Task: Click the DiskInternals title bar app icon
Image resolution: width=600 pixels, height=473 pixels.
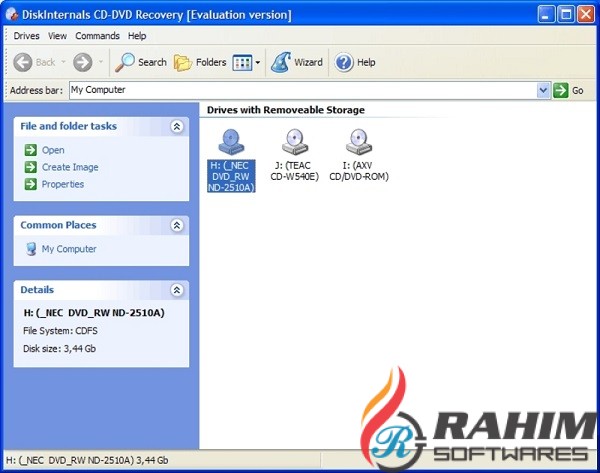Action: (x=12, y=15)
